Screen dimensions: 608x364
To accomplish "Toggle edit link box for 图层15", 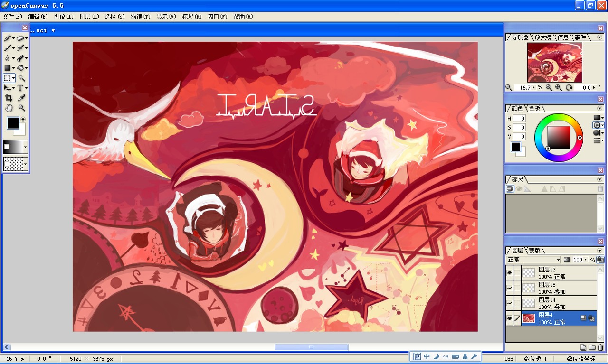I will pyautogui.click(x=517, y=288).
